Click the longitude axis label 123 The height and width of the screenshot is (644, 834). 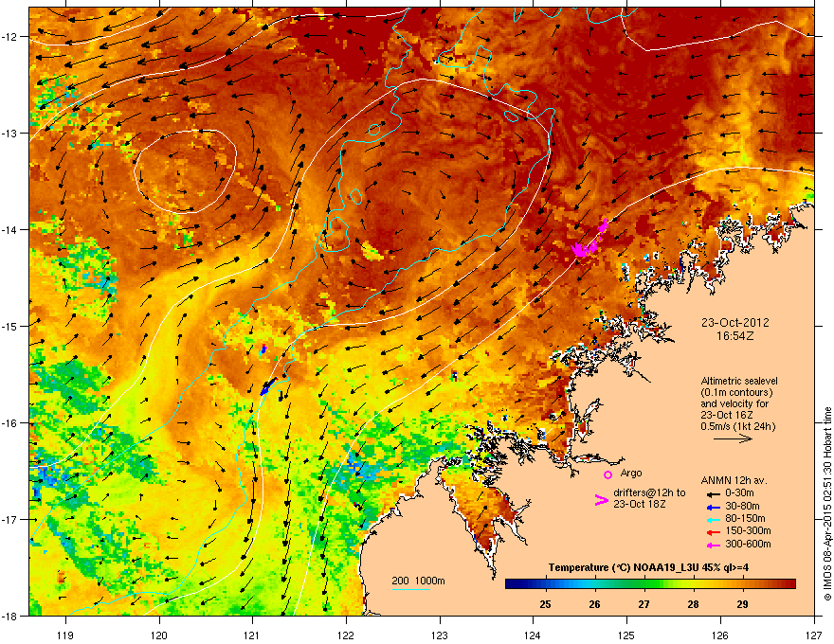[x=440, y=635]
